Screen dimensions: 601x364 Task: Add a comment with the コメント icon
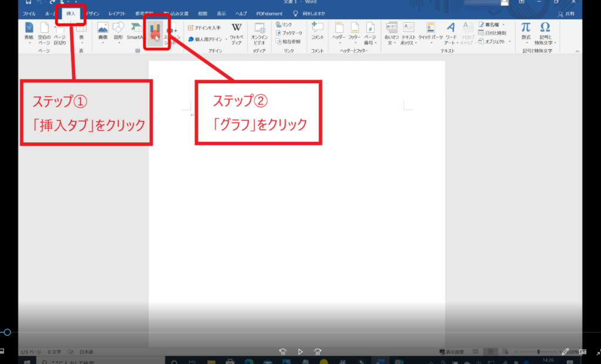(318, 31)
